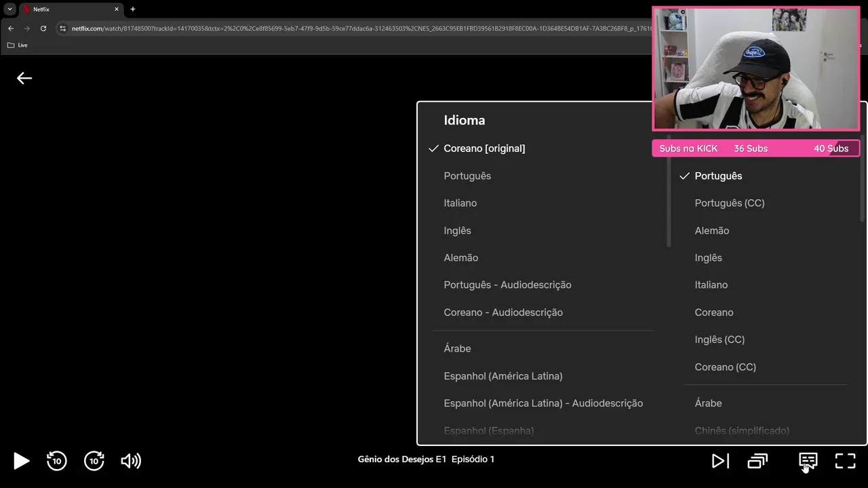
Task: Select Português subtitles (checked)
Action: 718,176
